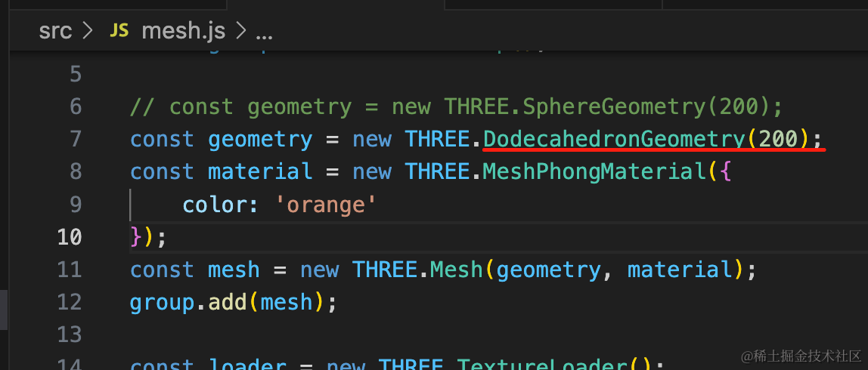Click line number 13 in gutter
This screenshot has height=370, width=868.
[70, 335]
